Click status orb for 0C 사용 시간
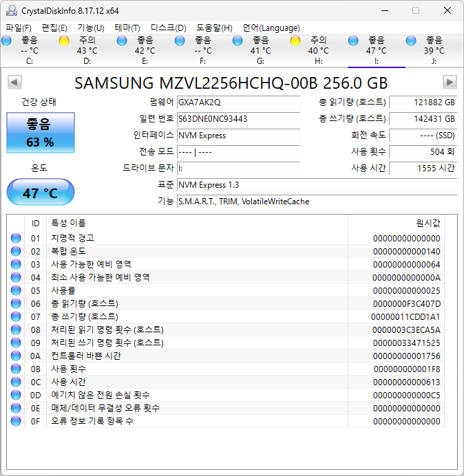 pyautogui.click(x=16, y=382)
